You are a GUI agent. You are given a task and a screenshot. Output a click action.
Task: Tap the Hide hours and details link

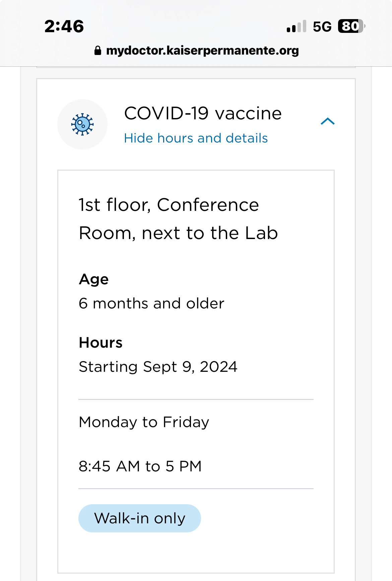[x=196, y=138]
